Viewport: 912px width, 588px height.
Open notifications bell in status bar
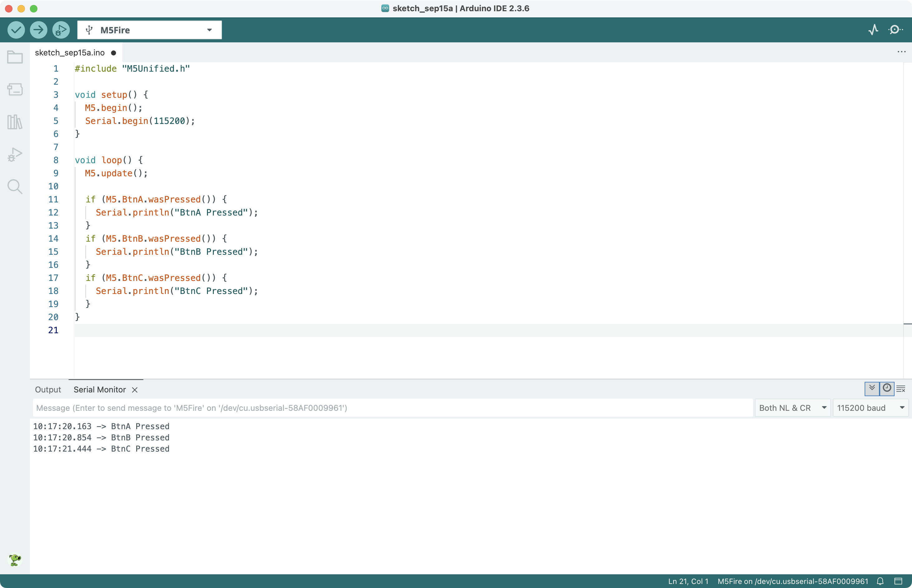coord(880,581)
